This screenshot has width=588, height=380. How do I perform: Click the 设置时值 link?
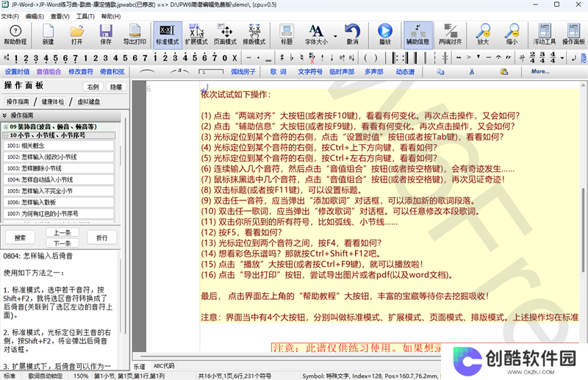(x=17, y=71)
